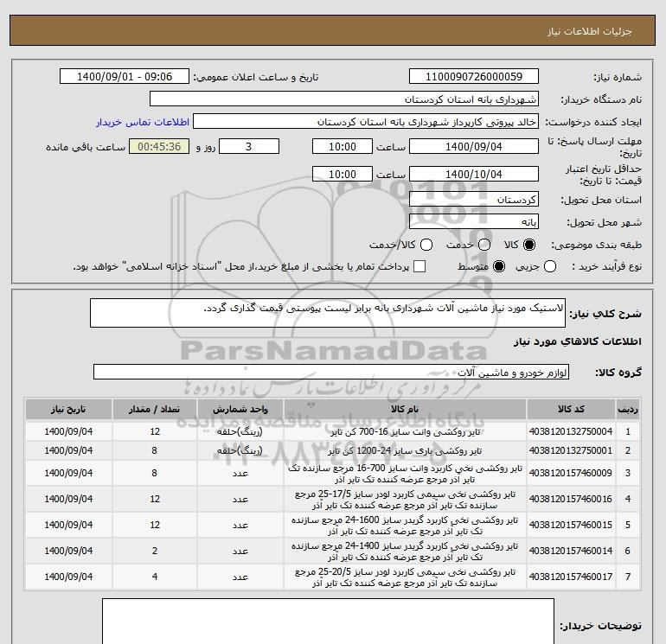Click item name with loader size 25-17/5
Image resolution: width=666 pixels, height=644 pixels.
[x=405, y=500]
